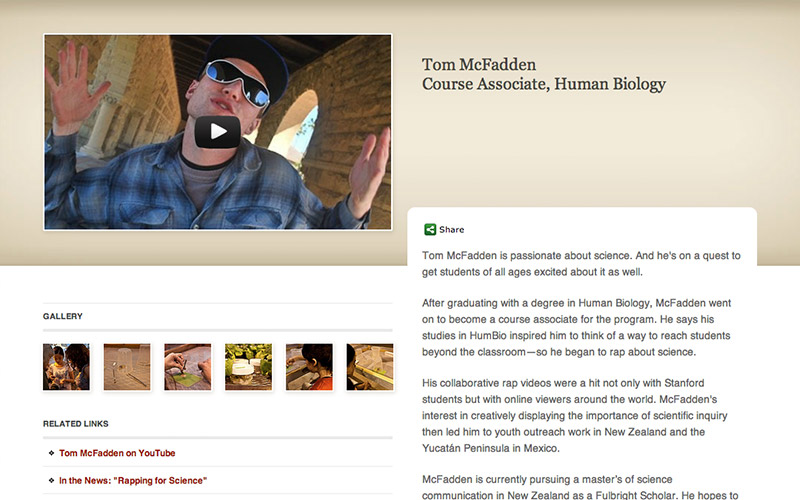Open In the News: Rapping for Science link
The image size is (800, 500).
click(x=133, y=481)
